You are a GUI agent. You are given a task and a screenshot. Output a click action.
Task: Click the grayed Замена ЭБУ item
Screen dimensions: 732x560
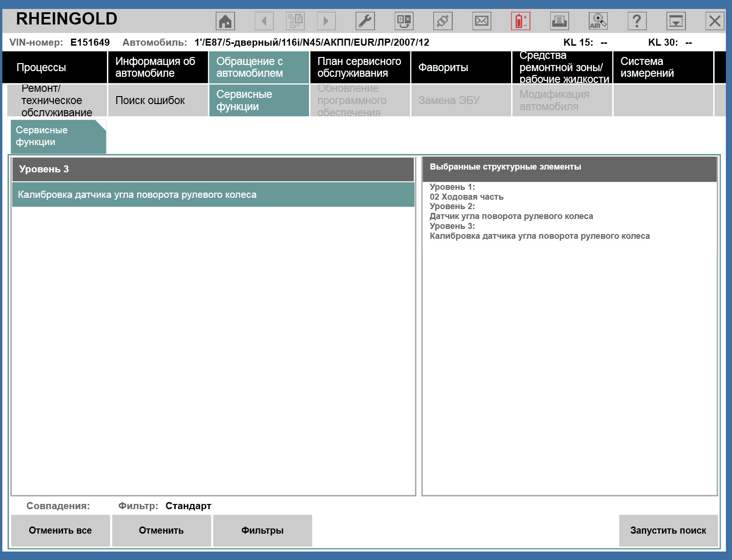[x=461, y=100]
